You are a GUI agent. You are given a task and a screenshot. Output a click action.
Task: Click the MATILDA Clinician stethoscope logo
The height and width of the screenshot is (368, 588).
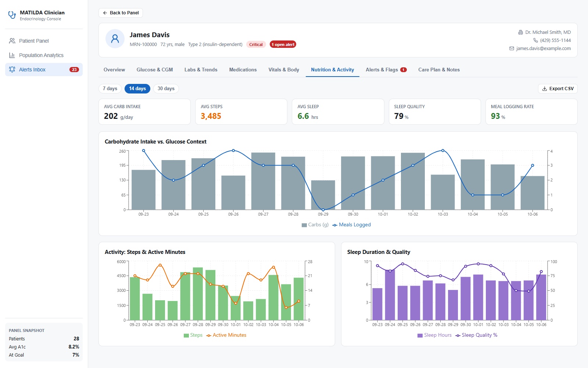click(12, 15)
